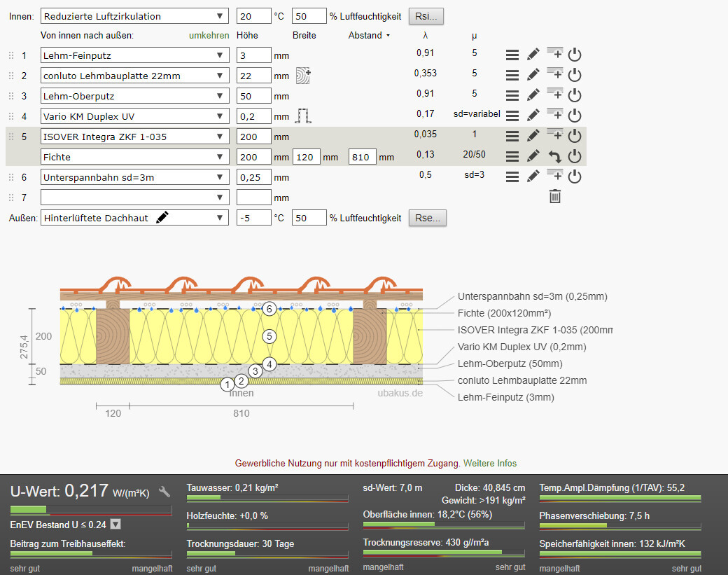Click the swap arrow icon in Fichte row
728x575 pixels.
[x=554, y=157]
